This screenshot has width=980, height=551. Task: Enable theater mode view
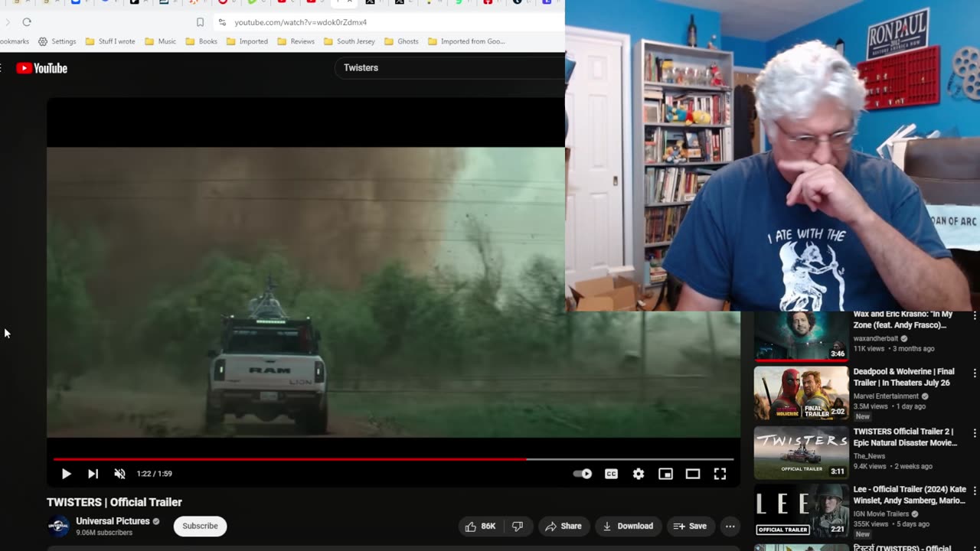pos(693,474)
